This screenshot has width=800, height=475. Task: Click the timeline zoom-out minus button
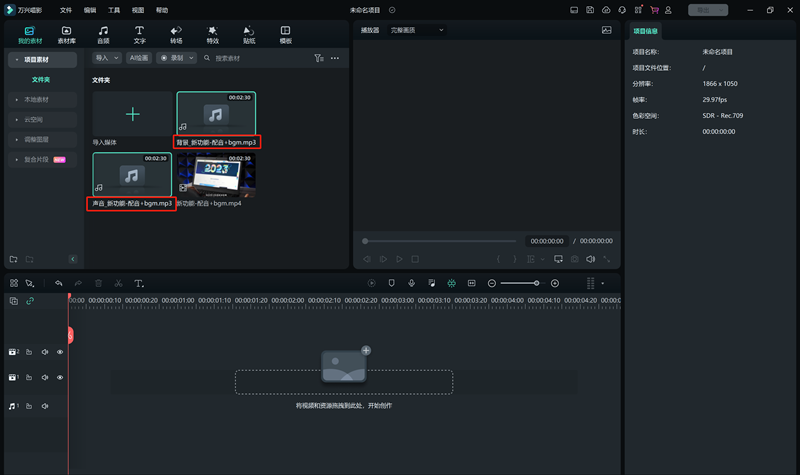[492, 283]
